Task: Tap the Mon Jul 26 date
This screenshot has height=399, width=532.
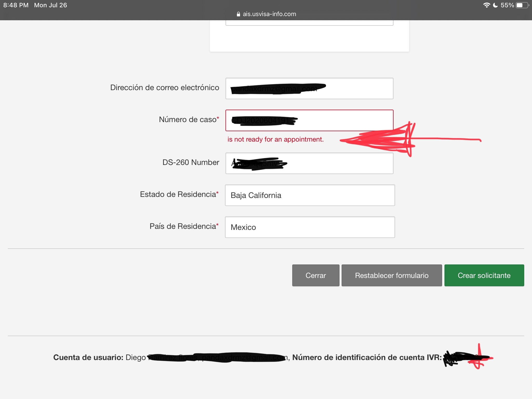Action: (x=50, y=5)
